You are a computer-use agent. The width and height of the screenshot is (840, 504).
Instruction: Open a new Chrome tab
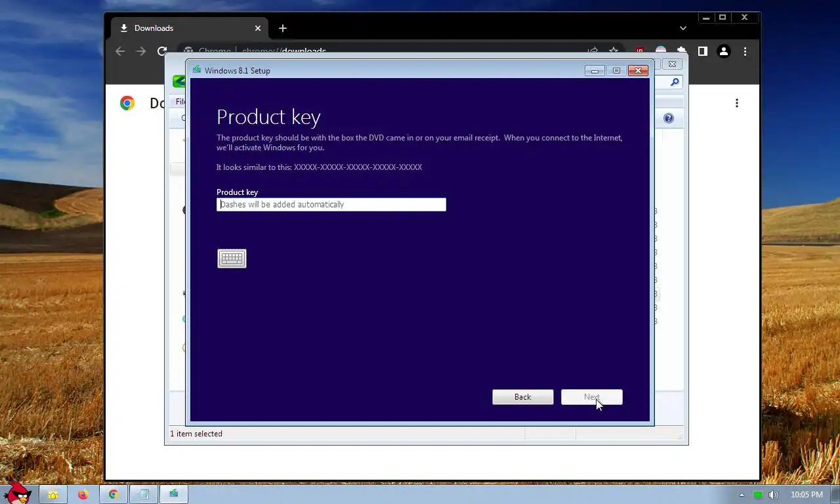click(283, 28)
